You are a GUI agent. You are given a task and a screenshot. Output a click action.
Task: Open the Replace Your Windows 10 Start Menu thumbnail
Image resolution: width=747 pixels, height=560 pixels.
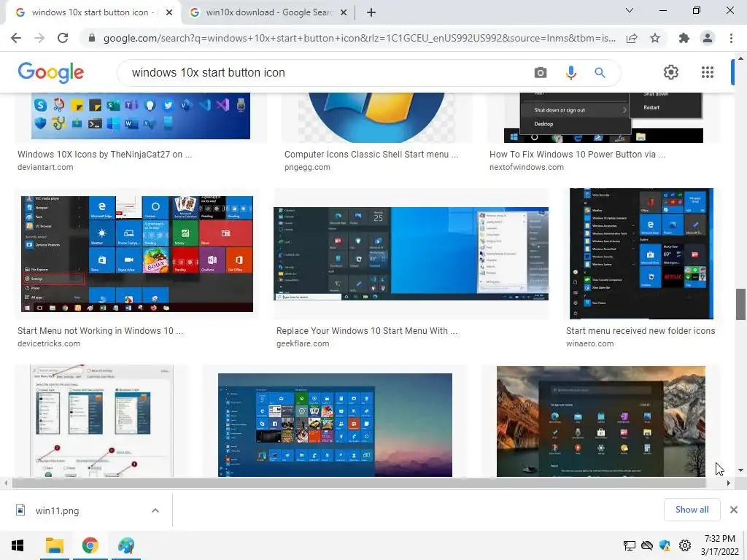point(411,254)
